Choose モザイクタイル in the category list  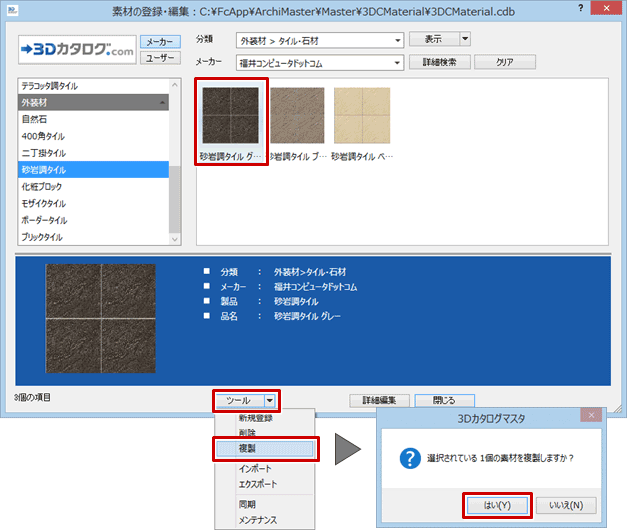click(x=45, y=204)
